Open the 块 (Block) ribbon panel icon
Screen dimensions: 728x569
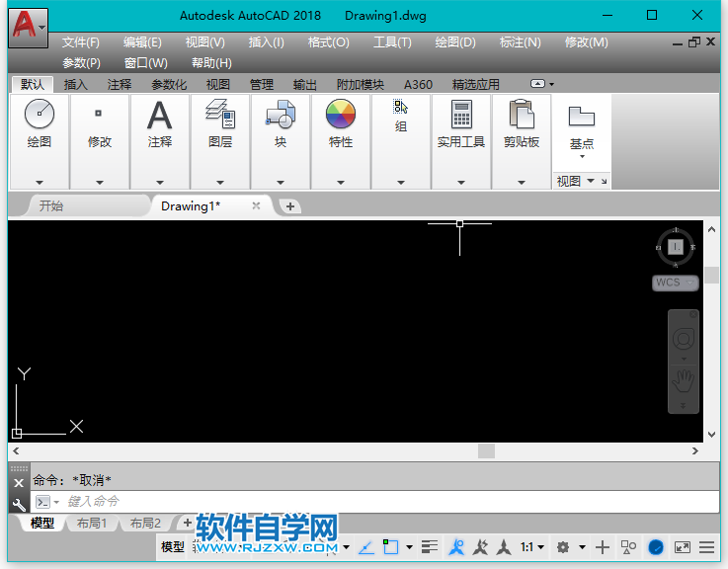pyautogui.click(x=281, y=114)
